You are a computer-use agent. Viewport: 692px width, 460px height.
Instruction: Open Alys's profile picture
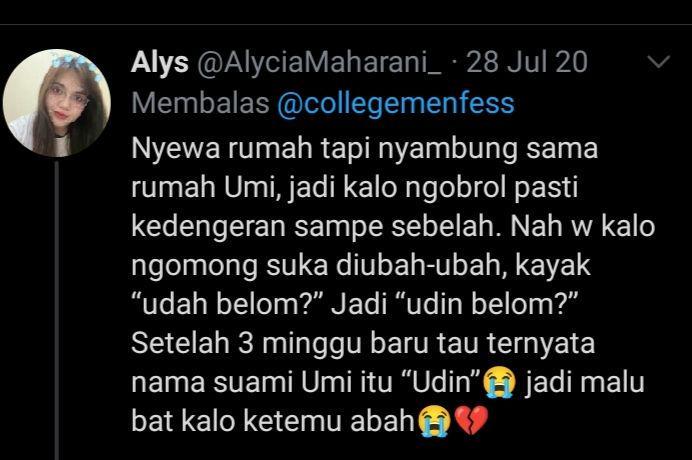click(x=57, y=103)
